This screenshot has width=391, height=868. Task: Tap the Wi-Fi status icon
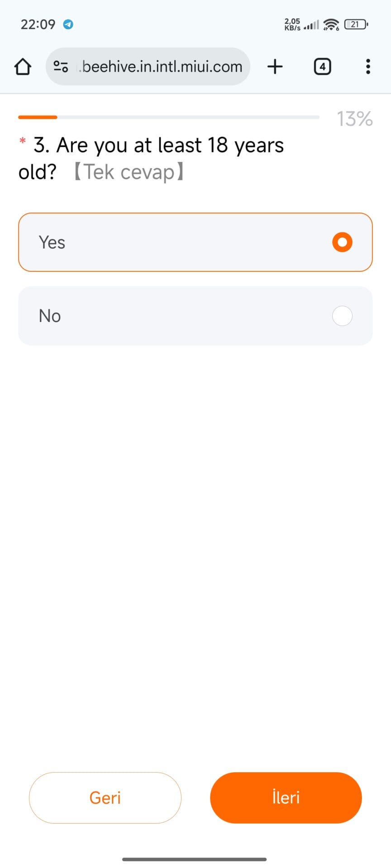[x=332, y=24]
